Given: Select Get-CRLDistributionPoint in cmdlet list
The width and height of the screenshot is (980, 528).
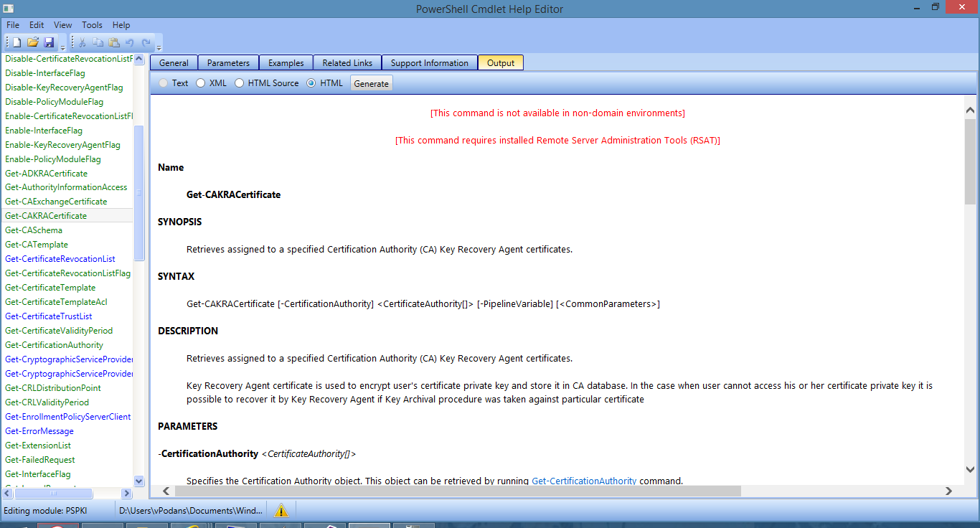Looking at the screenshot, I should (53, 388).
